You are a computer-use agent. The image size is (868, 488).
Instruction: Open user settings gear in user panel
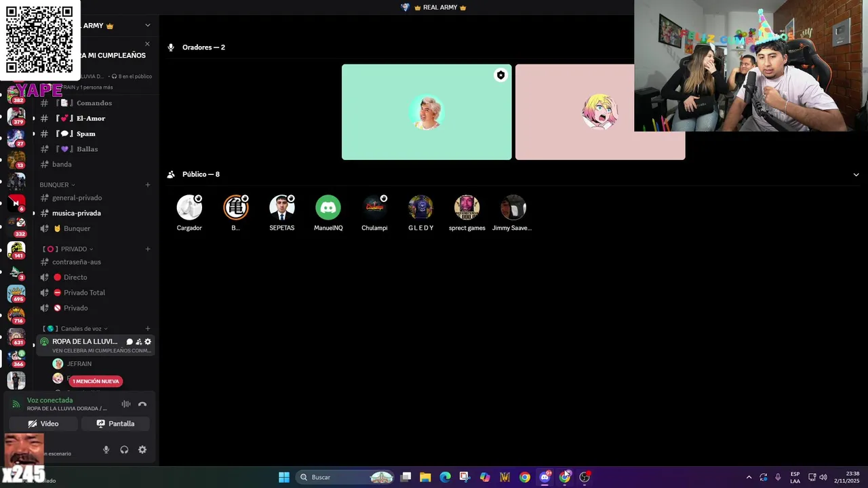pos(142,449)
